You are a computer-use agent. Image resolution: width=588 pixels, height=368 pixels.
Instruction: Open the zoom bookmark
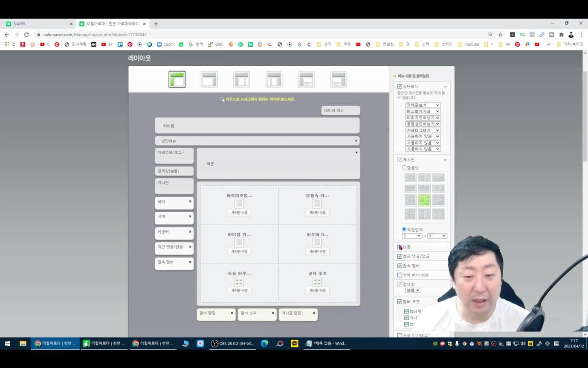165,44
